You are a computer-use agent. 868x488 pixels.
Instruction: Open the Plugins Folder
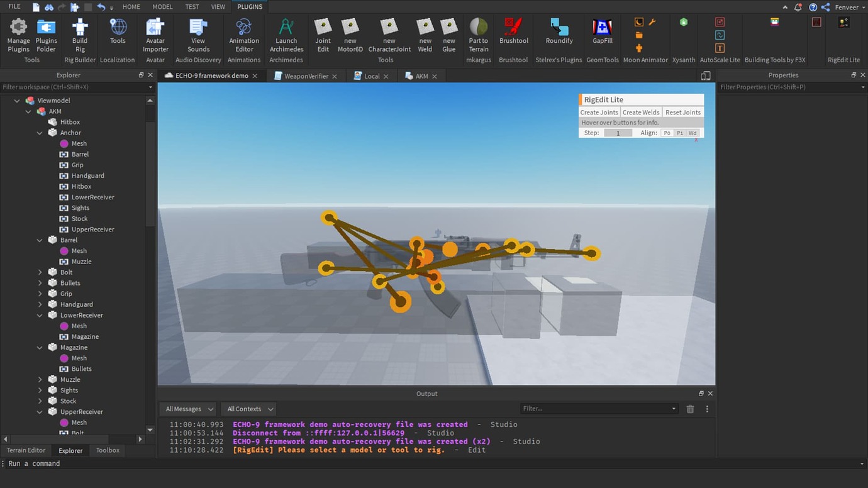(46, 36)
